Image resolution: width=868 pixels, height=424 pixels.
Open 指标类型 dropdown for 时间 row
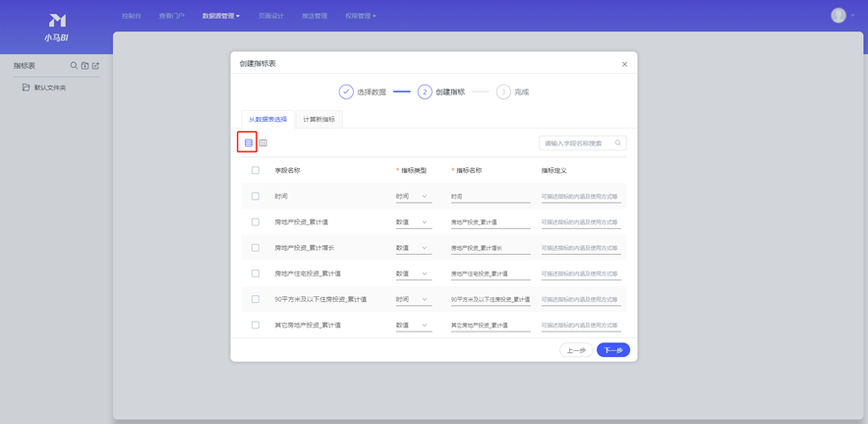tap(413, 197)
